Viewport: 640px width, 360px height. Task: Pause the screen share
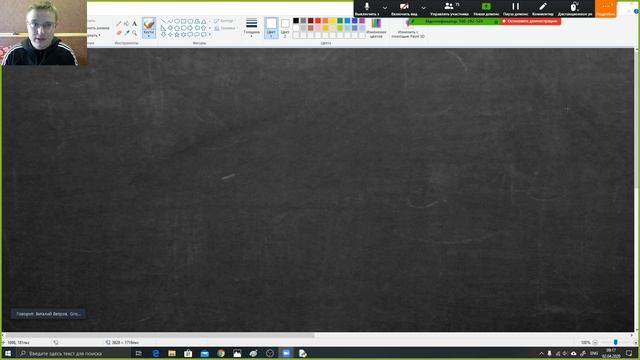[x=516, y=8]
